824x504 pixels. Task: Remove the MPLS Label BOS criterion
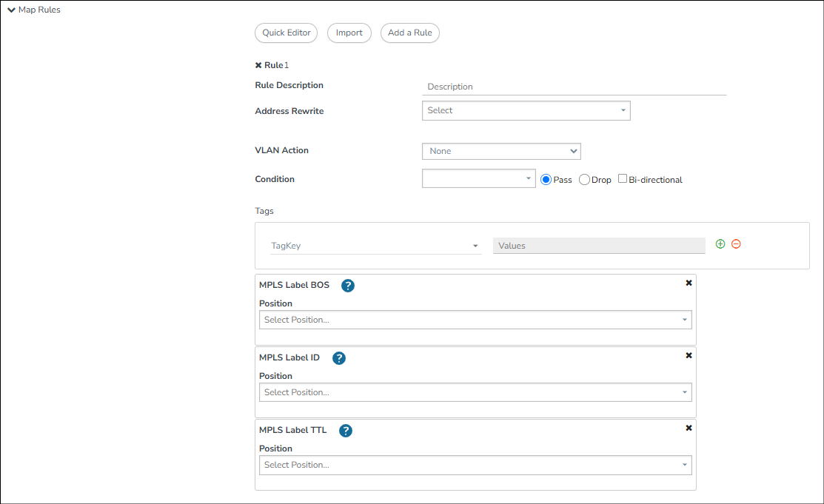689,283
